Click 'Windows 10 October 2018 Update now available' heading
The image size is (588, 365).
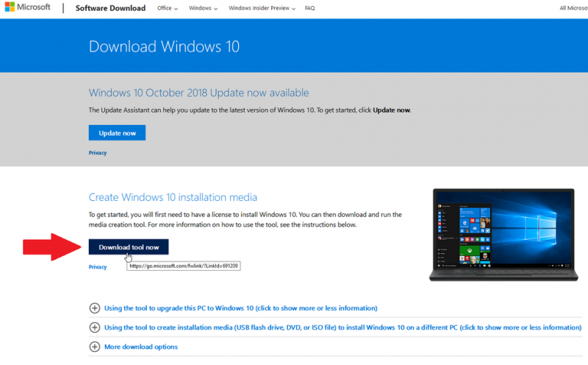[x=198, y=93]
